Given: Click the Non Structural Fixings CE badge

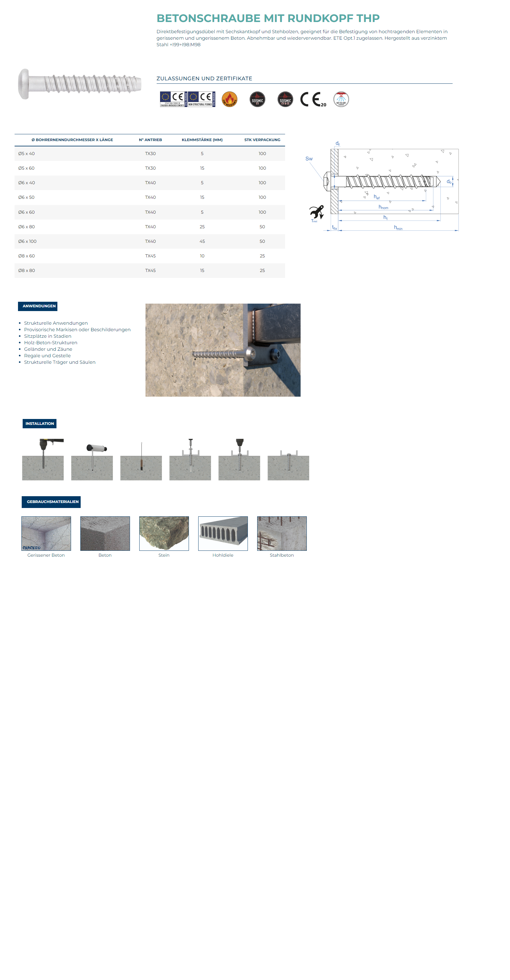Looking at the screenshot, I should click(x=202, y=99).
